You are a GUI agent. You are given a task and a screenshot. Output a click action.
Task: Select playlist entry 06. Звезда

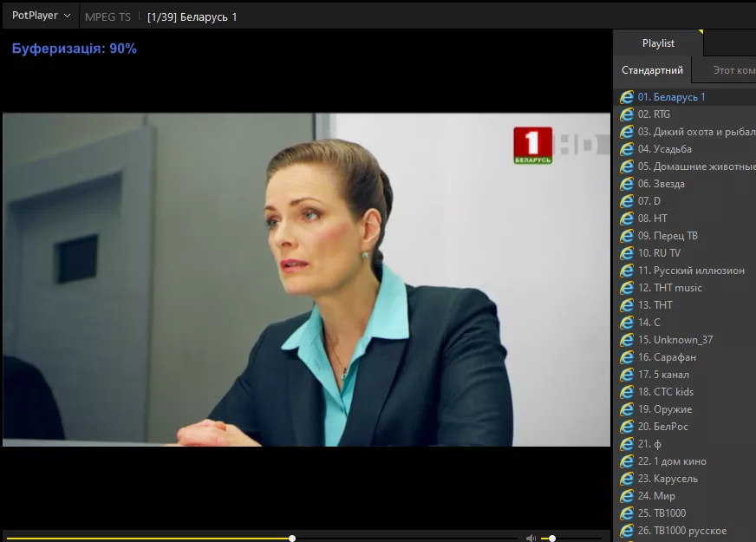click(x=685, y=184)
